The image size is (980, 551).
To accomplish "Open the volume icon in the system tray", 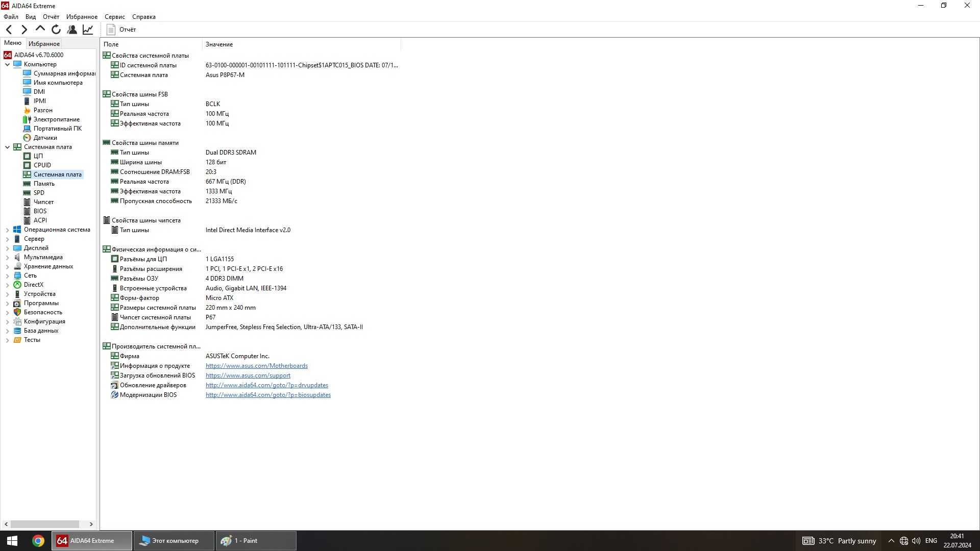I will click(916, 541).
